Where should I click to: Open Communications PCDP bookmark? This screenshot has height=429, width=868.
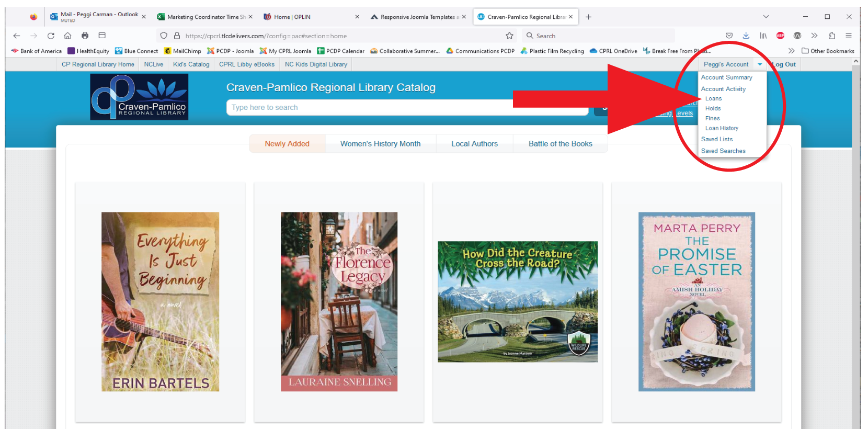click(480, 51)
